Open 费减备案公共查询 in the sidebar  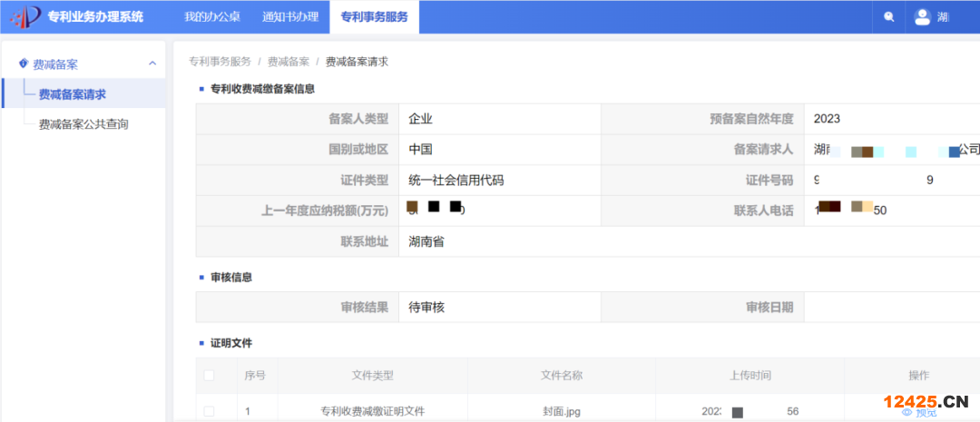click(x=83, y=124)
